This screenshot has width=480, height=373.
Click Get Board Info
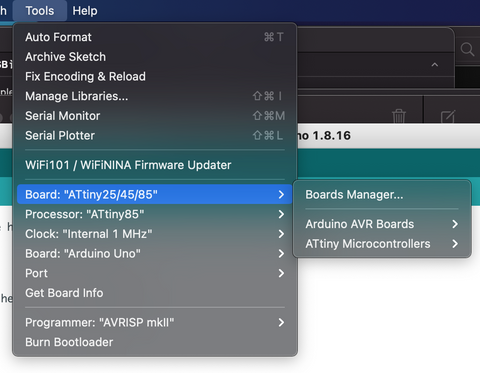pyautogui.click(x=155, y=293)
